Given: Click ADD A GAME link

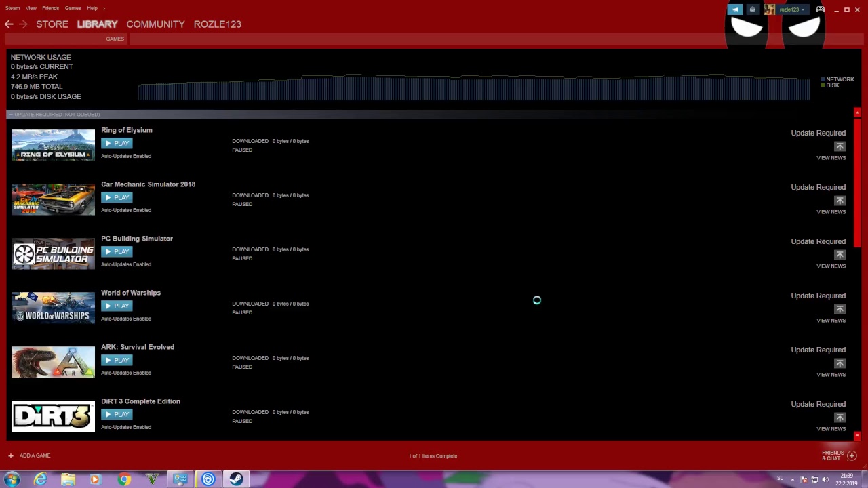Looking at the screenshot, I should pyautogui.click(x=35, y=455).
